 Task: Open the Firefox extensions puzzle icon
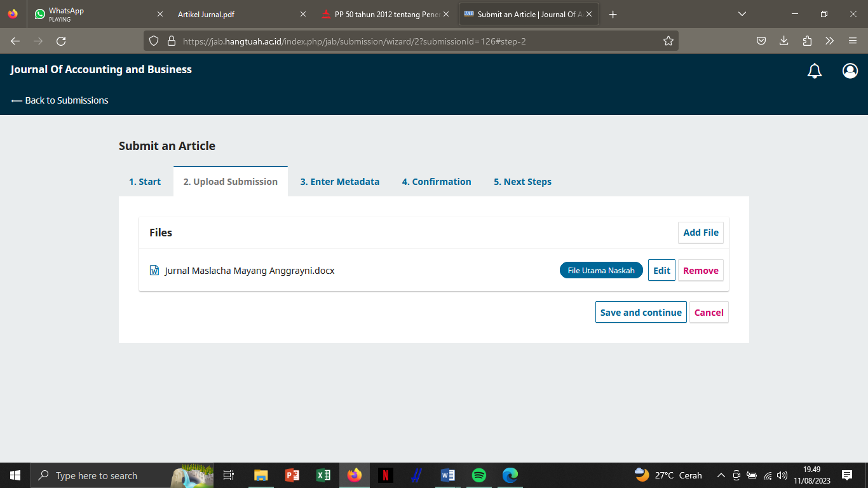click(x=806, y=41)
